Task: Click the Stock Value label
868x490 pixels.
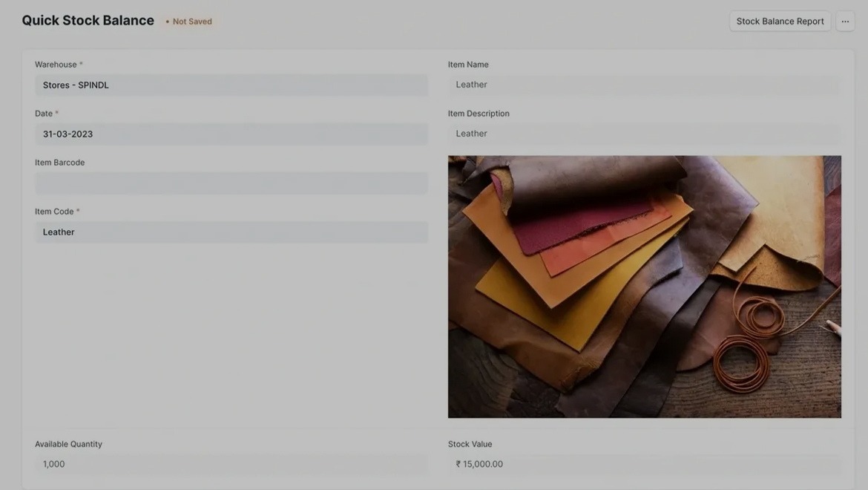Action: (x=470, y=444)
